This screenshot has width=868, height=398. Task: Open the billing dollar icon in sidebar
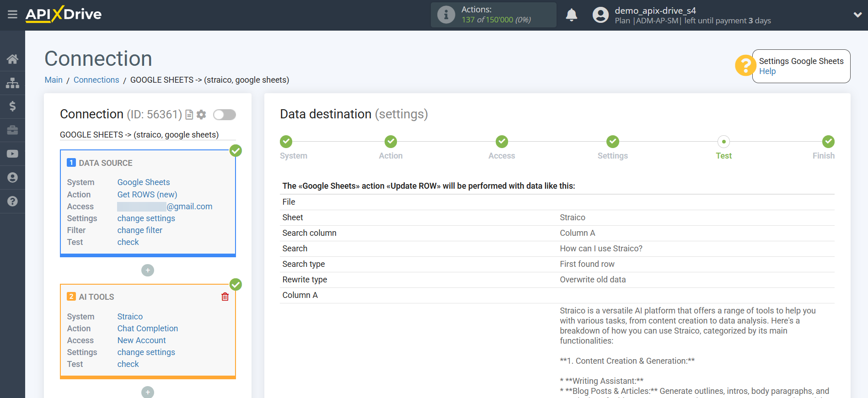tap(12, 106)
